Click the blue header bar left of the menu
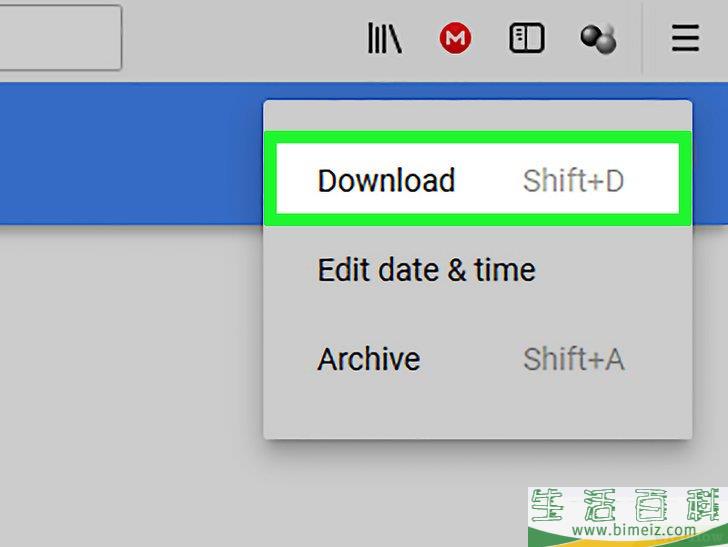 pos(131,153)
